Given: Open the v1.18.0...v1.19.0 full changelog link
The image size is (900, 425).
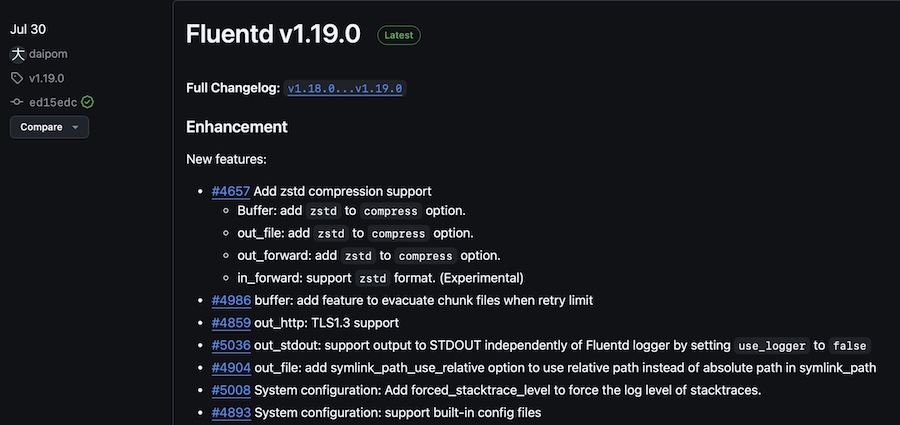Looking at the screenshot, I should [x=345, y=88].
